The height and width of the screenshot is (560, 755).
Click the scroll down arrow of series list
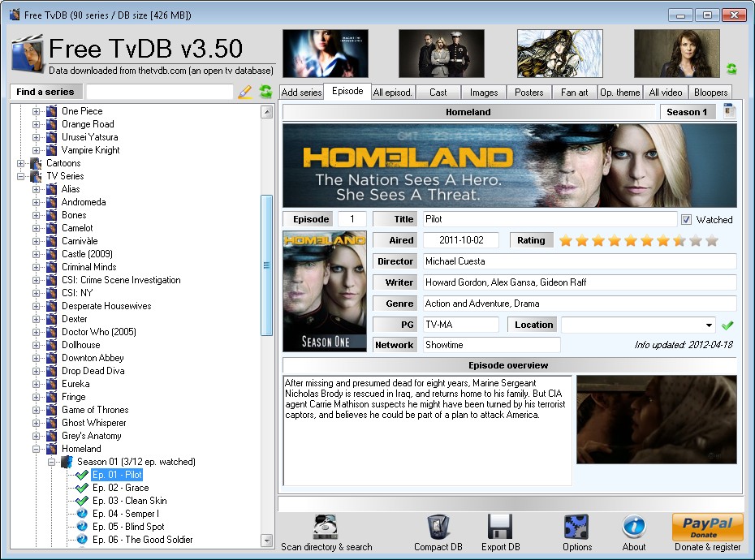[266, 541]
